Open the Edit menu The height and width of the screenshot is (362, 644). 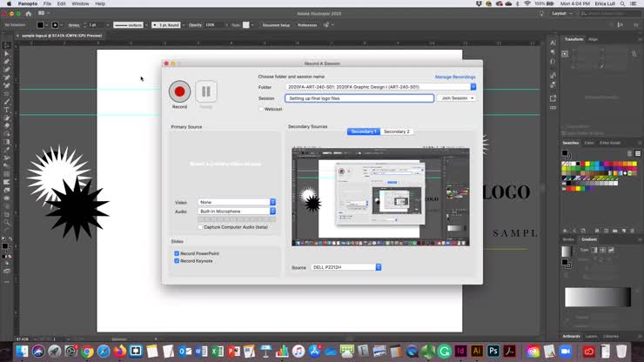61,3
